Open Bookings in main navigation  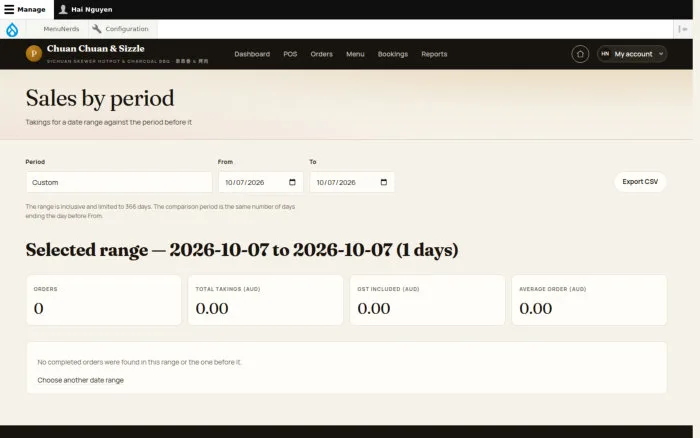(393, 54)
